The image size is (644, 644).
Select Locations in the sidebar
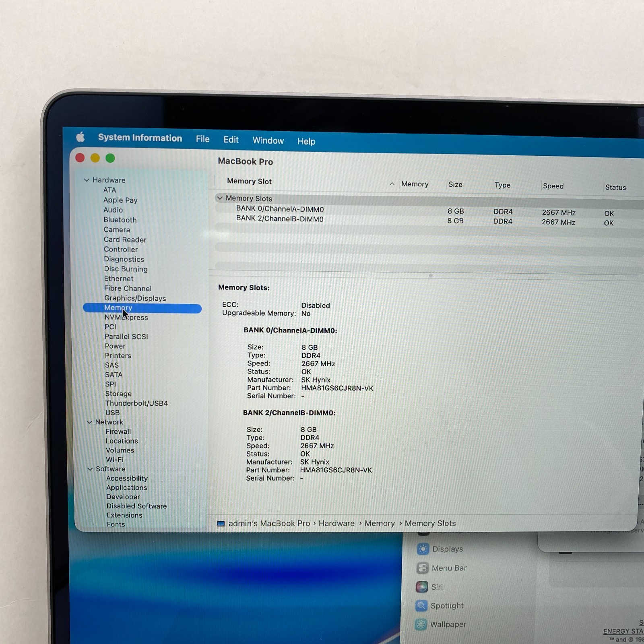pos(122,441)
